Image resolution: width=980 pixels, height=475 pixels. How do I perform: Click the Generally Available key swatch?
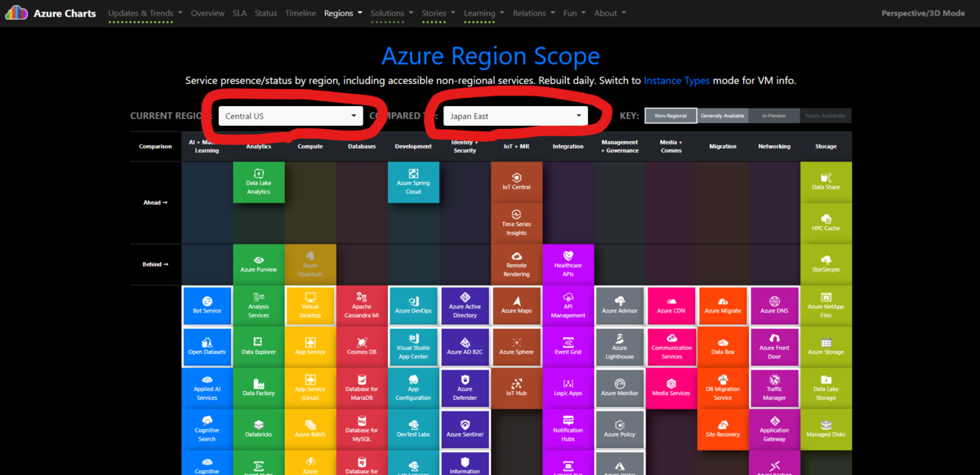[x=723, y=116]
